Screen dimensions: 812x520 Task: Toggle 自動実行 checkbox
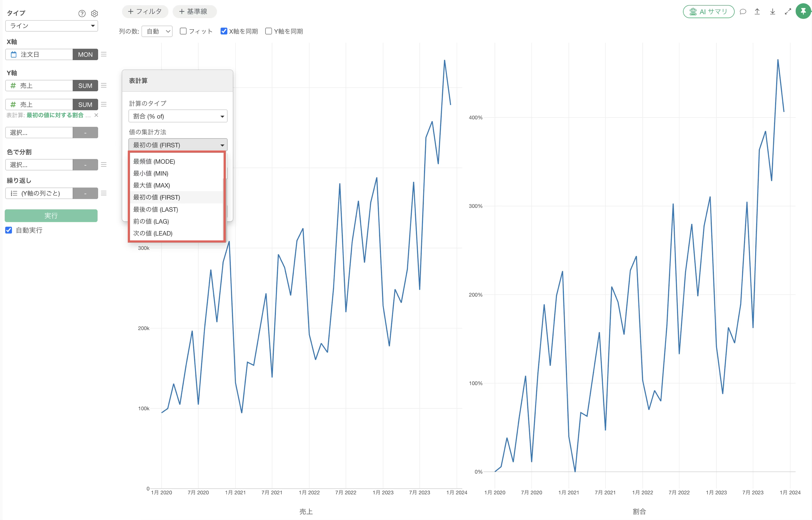pos(9,230)
